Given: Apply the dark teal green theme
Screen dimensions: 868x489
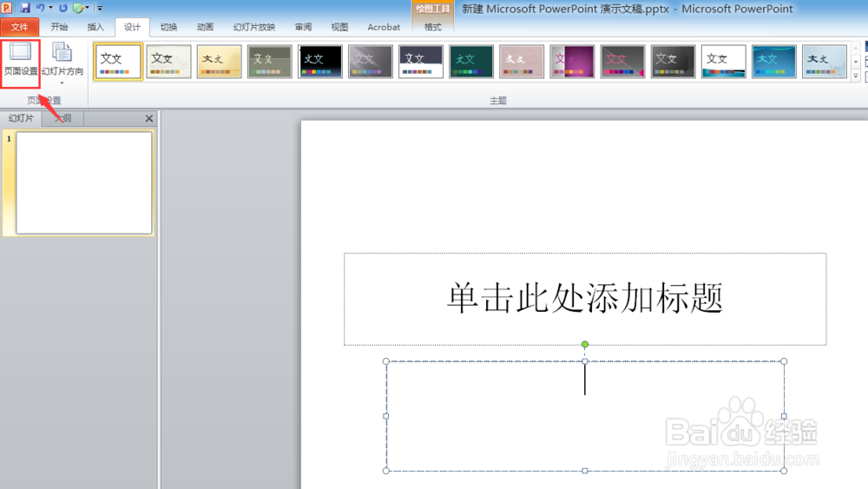Looking at the screenshot, I should point(471,62).
